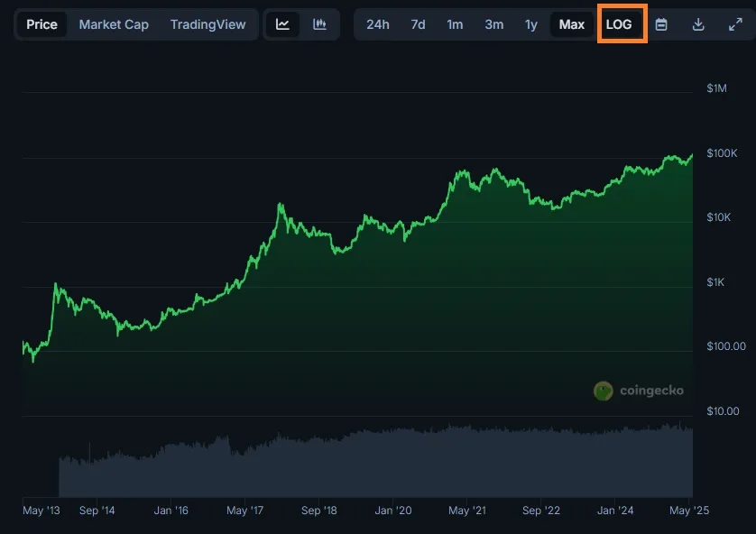Open the TradingView tab
Viewport: 756px width, 534px height.
pos(207,24)
